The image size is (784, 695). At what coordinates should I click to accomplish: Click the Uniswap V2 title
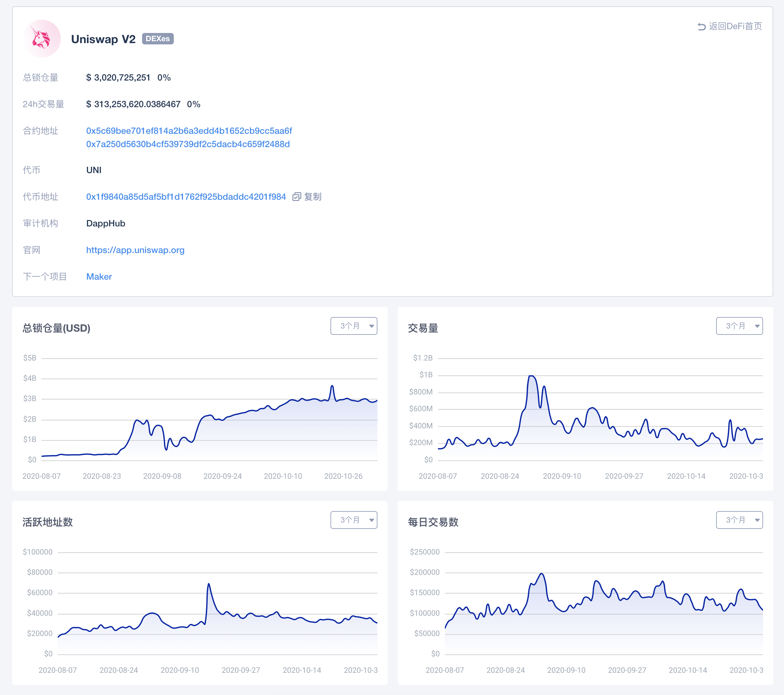(103, 39)
